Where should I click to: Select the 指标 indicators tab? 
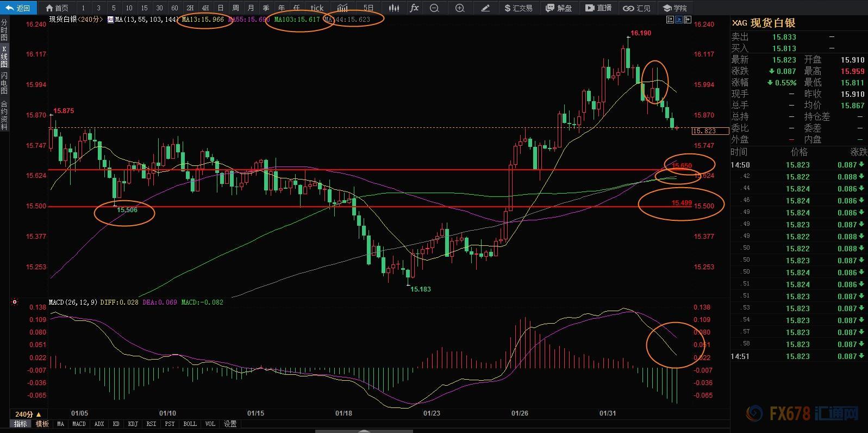(x=20, y=424)
